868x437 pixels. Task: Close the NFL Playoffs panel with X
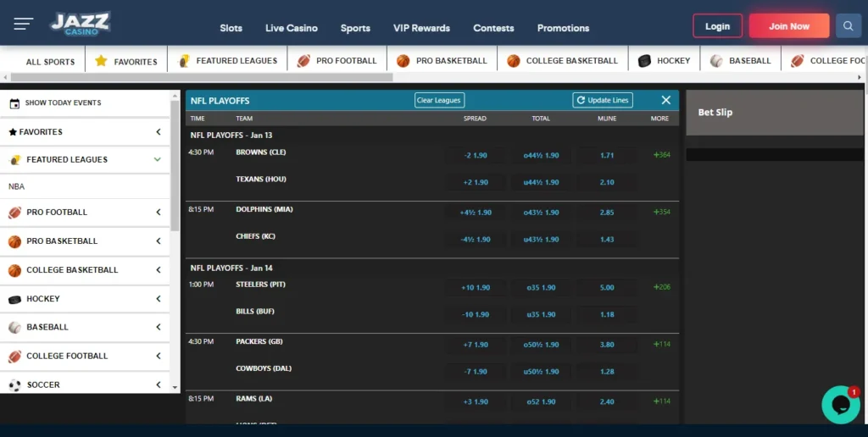(x=665, y=100)
